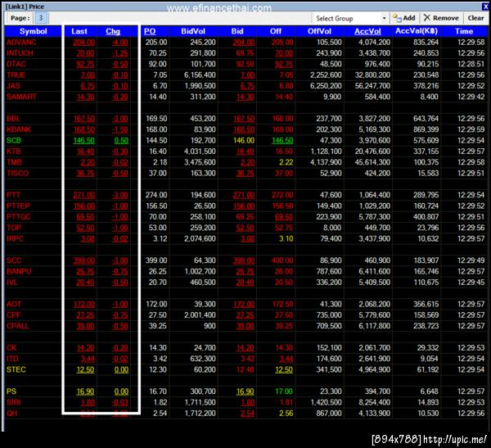Click KBANK AccVal value 869,399
The image size is (491, 448).
point(426,129)
